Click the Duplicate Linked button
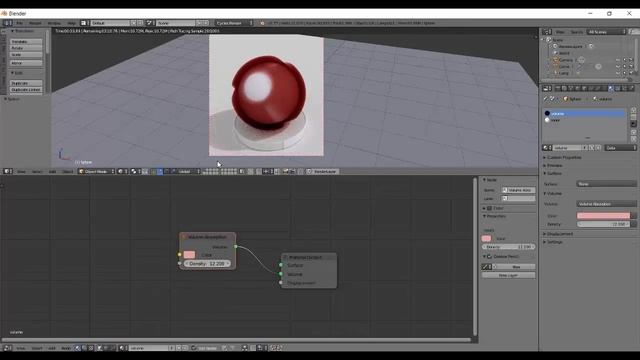 pyautogui.click(x=26, y=89)
